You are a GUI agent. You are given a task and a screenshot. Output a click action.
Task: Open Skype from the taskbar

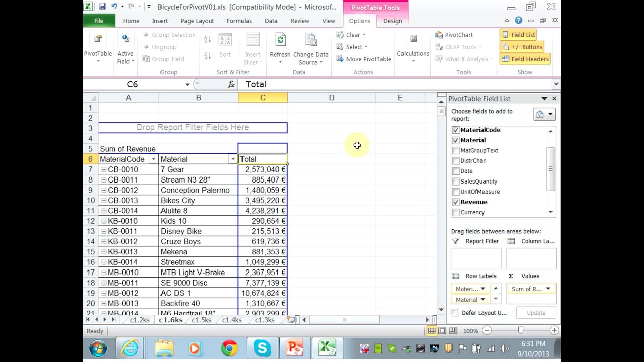pos(262,348)
